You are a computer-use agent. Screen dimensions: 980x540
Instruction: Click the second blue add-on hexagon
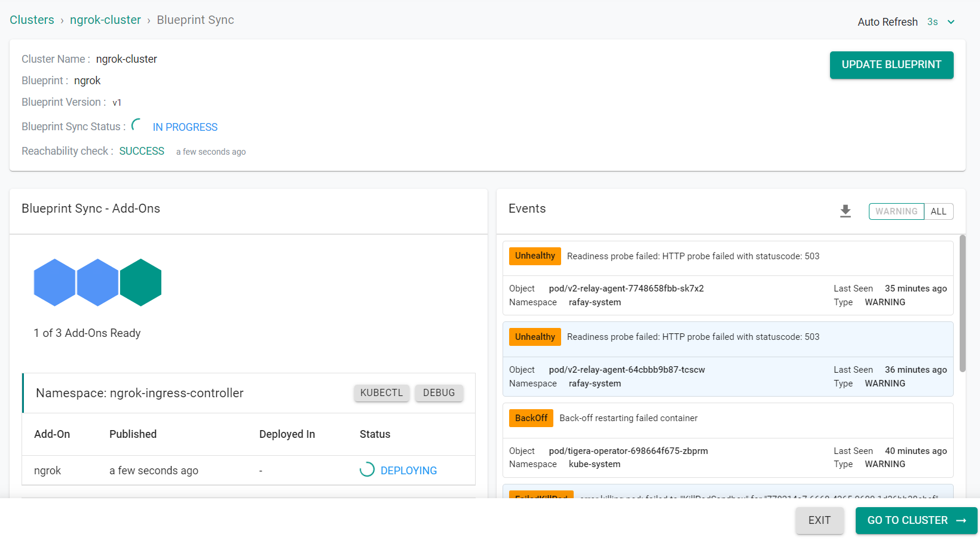[x=97, y=283]
